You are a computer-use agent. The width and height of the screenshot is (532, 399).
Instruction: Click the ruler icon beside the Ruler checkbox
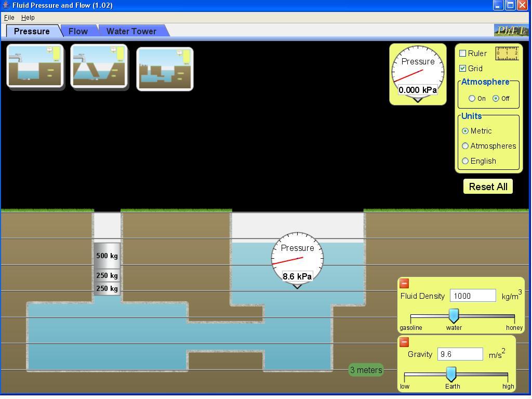tap(506, 54)
